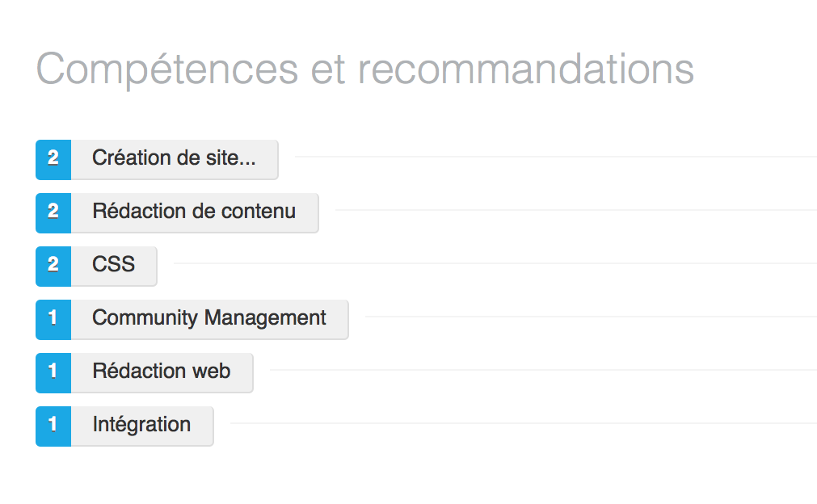Screen dimensions: 817x504
Task: Click the endorser line right of Création de site
Action: [556, 156]
